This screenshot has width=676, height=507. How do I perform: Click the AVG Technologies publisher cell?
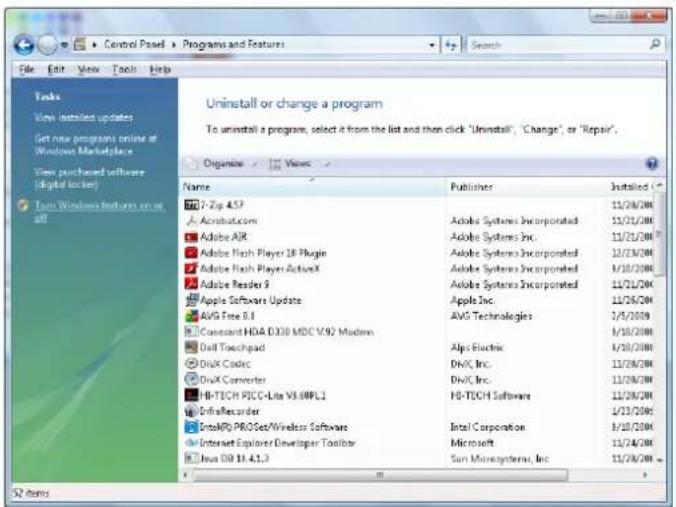point(491,316)
